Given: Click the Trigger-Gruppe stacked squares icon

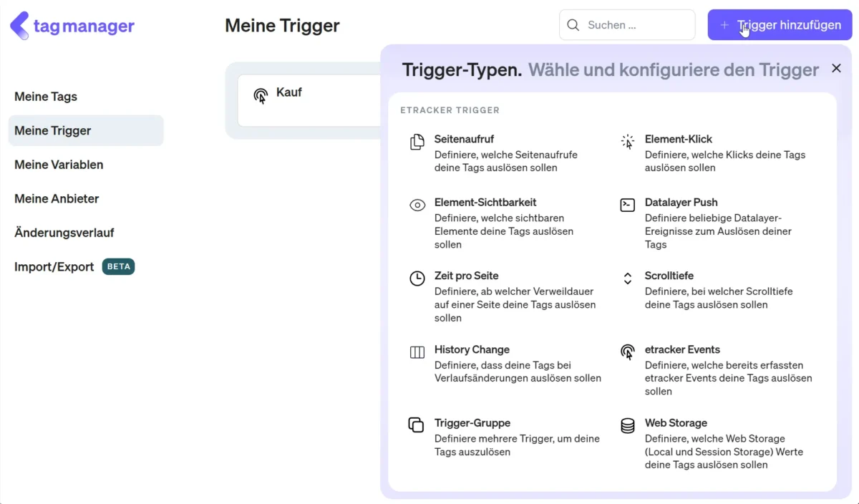Looking at the screenshot, I should pos(417,425).
